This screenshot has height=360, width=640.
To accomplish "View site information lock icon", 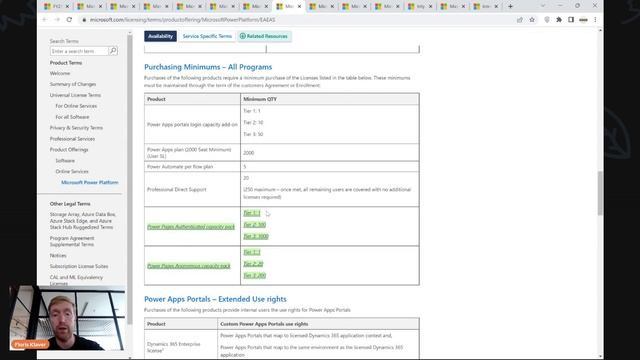I will coord(84,20).
